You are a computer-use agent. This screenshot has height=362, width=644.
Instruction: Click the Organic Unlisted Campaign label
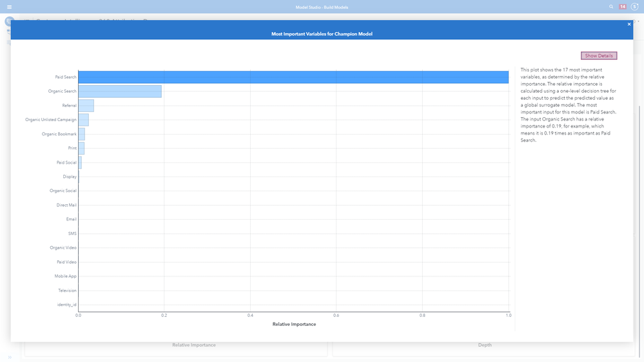pyautogui.click(x=50, y=120)
